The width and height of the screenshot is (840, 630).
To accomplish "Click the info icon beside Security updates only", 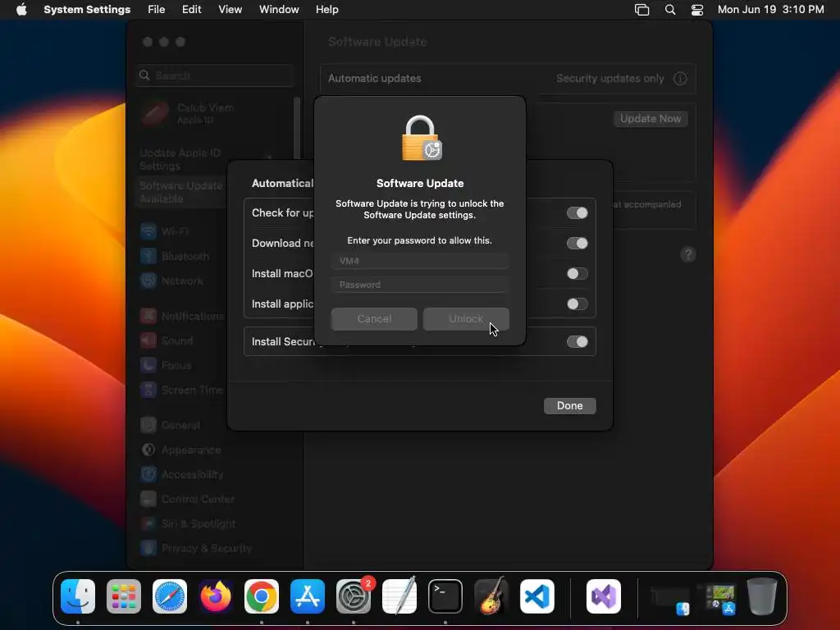I will click(x=680, y=78).
